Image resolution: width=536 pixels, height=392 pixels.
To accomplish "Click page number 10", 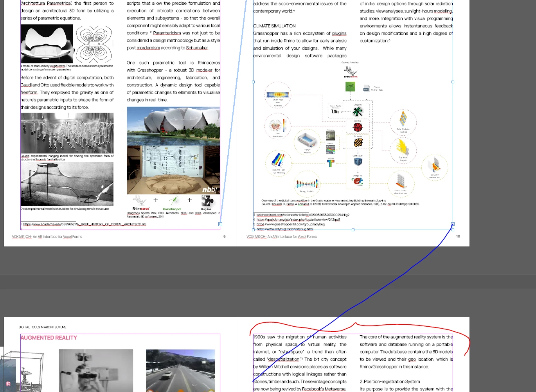I will 458,236.
